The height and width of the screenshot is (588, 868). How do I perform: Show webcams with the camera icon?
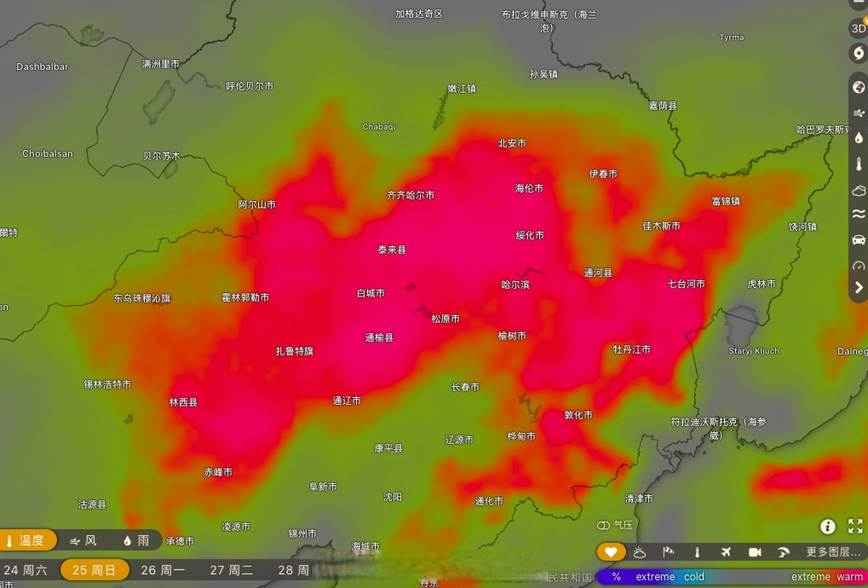point(755,552)
